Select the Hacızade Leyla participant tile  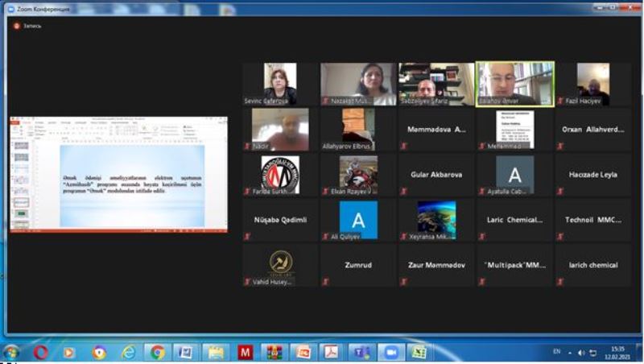tap(592, 174)
